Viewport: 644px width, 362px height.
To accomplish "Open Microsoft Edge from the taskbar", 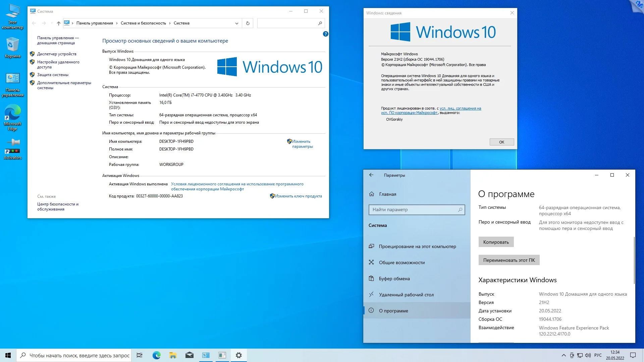I will pos(156,355).
